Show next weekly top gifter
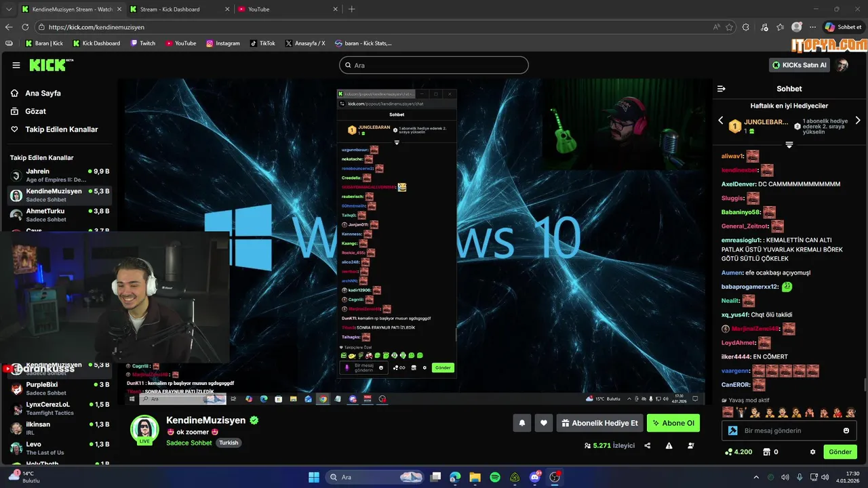This screenshot has width=868, height=488. point(858,121)
